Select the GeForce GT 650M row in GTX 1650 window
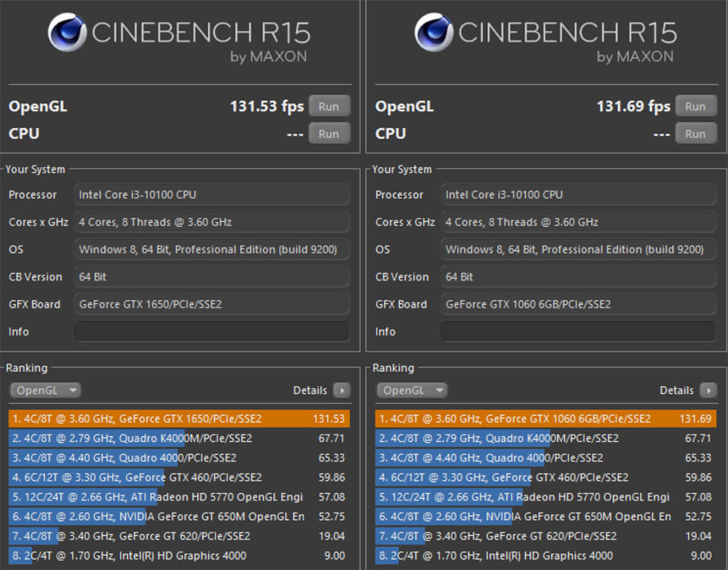This screenshot has width=728, height=570. [x=180, y=517]
